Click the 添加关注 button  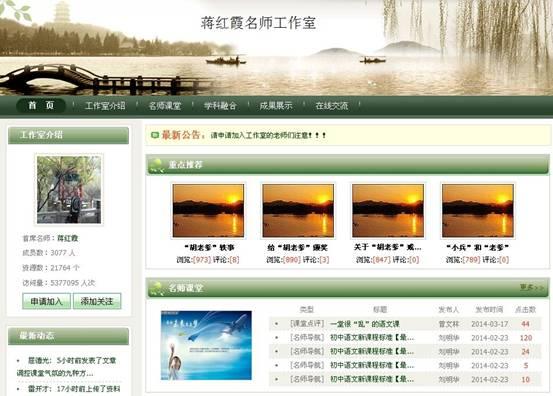tap(97, 301)
